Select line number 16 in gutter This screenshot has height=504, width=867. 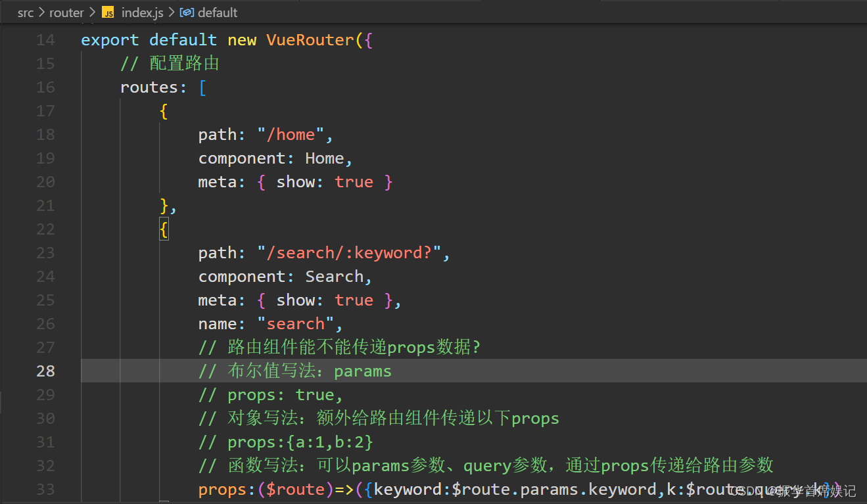(45, 87)
